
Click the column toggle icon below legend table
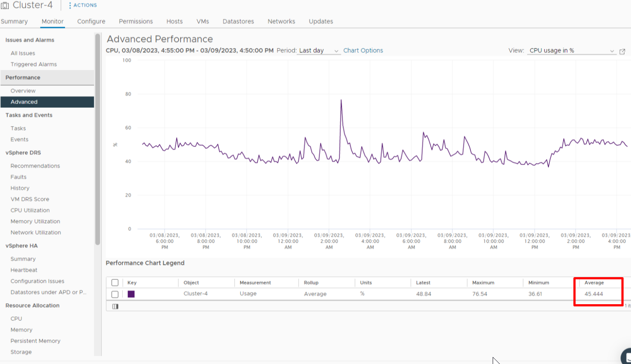115,306
